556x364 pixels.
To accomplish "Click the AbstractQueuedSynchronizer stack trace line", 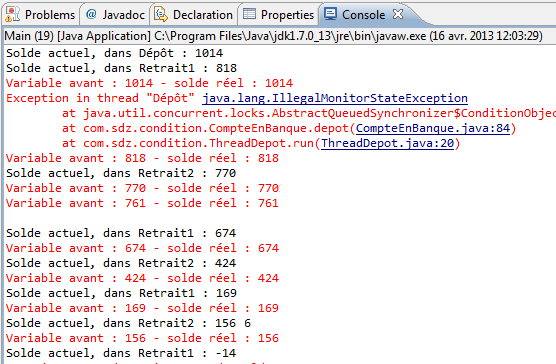I will (x=308, y=113).
